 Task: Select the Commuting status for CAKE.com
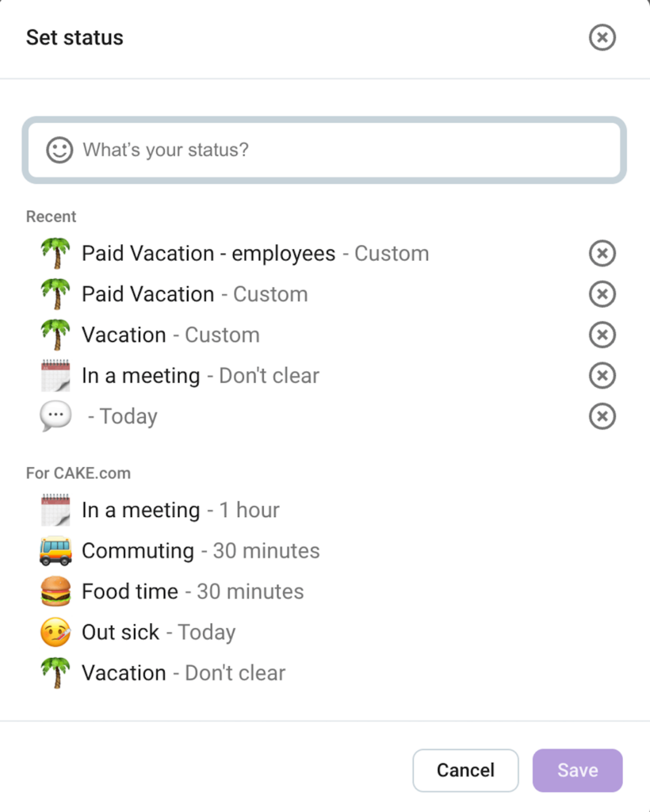click(x=200, y=550)
